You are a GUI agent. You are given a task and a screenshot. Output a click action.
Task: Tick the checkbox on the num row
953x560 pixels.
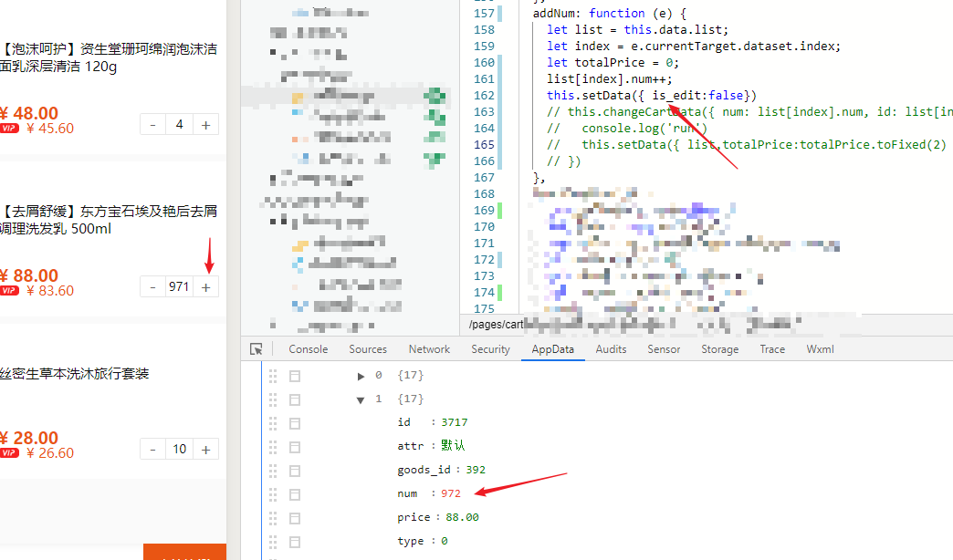pos(295,494)
